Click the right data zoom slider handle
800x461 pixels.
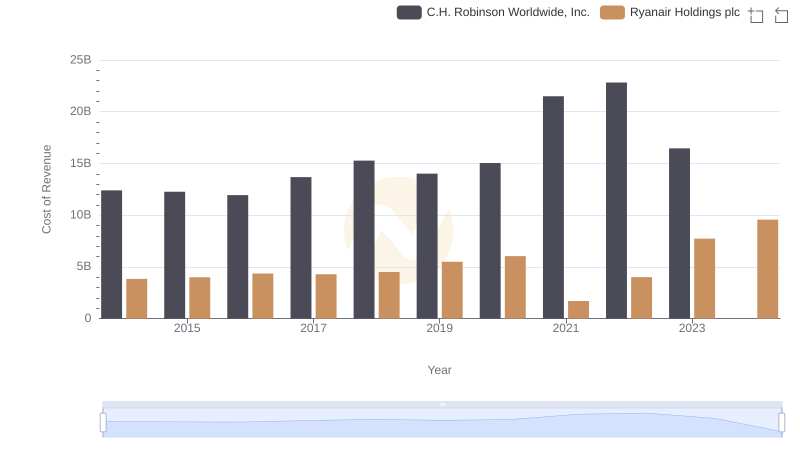pos(782,422)
